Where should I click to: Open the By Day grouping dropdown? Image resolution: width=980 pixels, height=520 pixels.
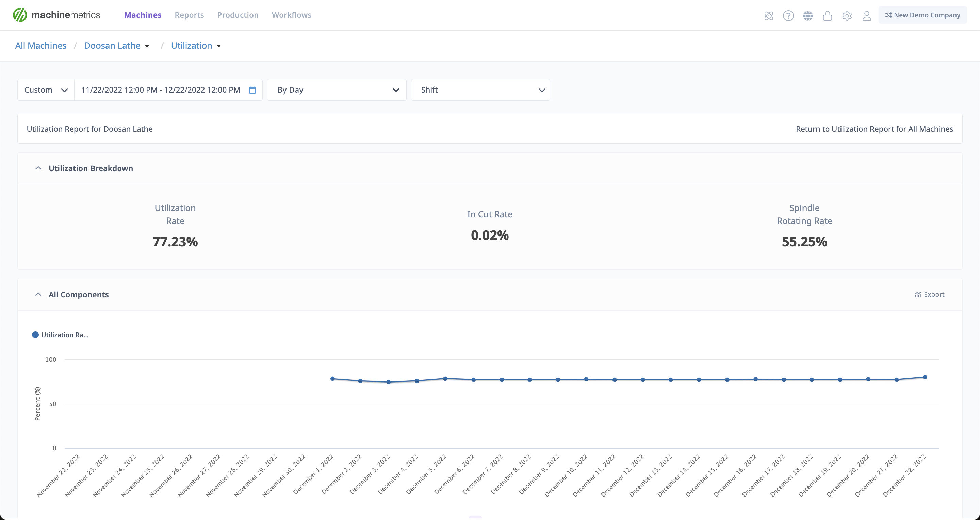pyautogui.click(x=337, y=90)
